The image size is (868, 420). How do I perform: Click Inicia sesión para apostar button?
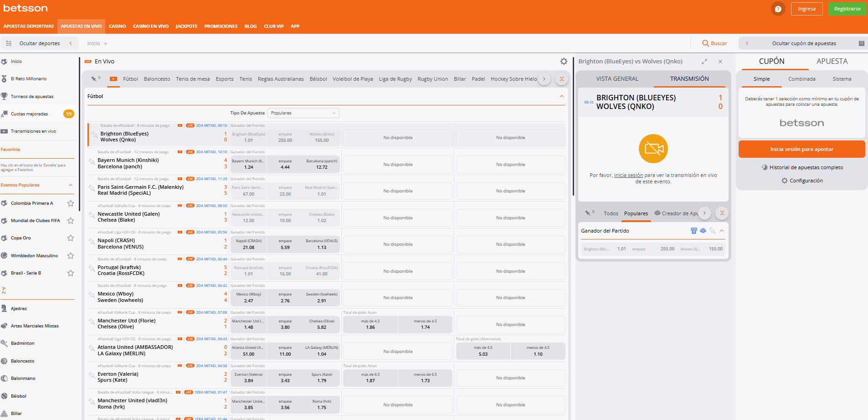point(801,149)
